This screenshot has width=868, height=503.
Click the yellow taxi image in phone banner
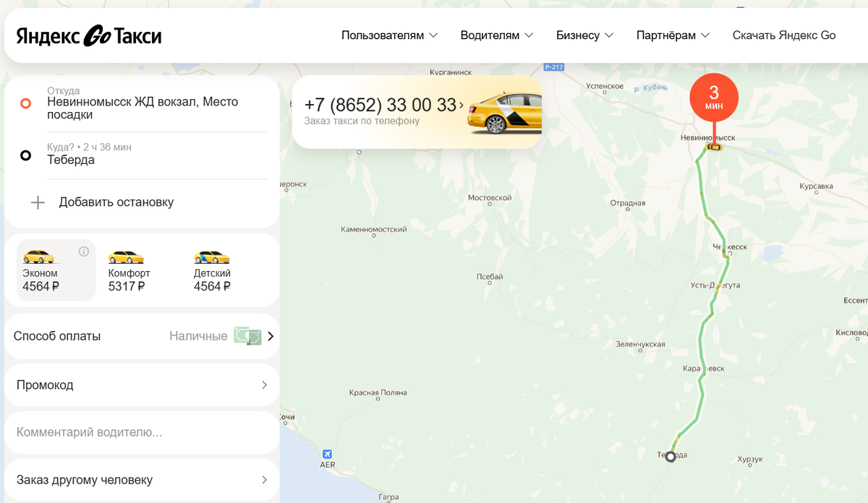[x=504, y=113]
